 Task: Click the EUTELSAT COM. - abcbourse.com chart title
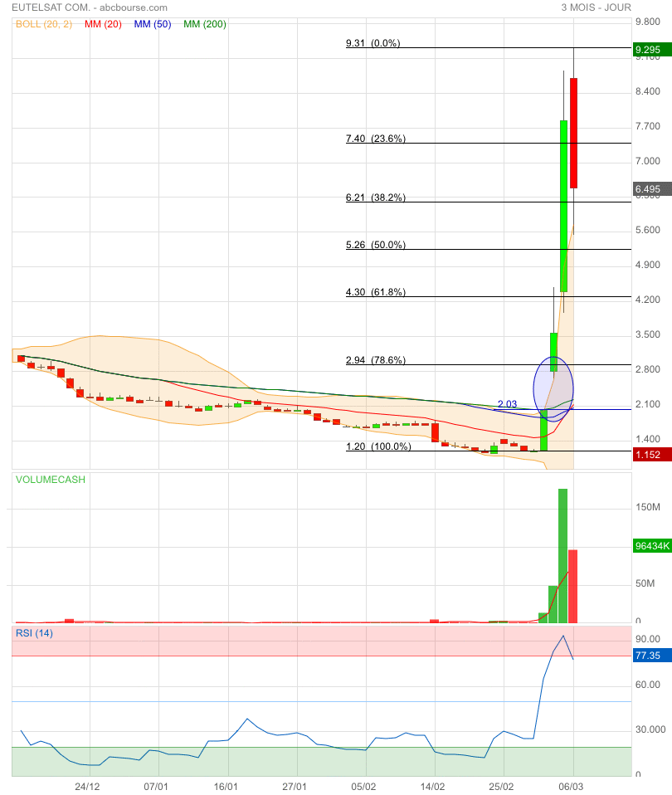click(x=90, y=7)
